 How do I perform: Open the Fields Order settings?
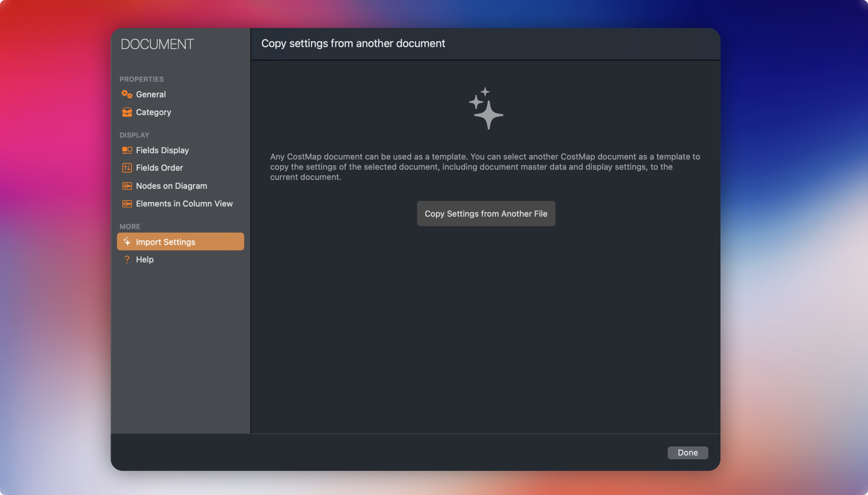tap(159, 168)
